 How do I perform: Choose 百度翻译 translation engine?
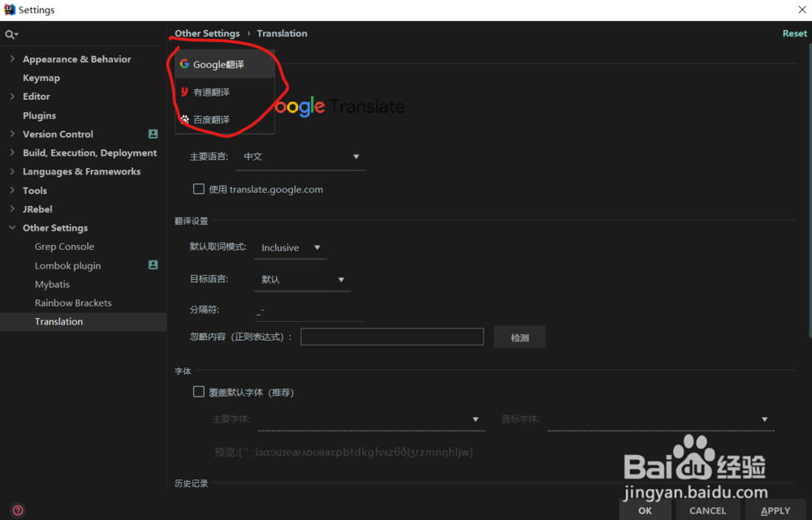tap(225, 119)
